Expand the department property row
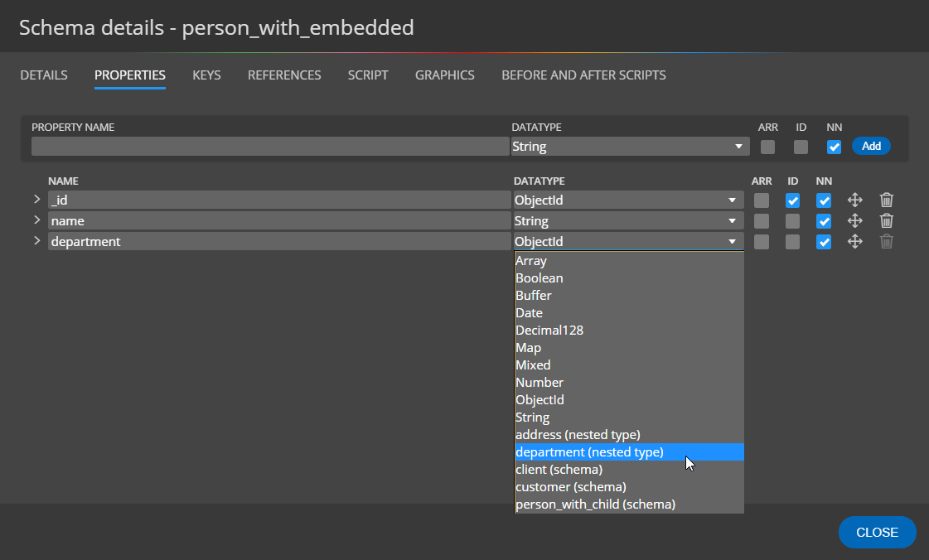Viewport: 929px width, 560px height. point(36,241)
